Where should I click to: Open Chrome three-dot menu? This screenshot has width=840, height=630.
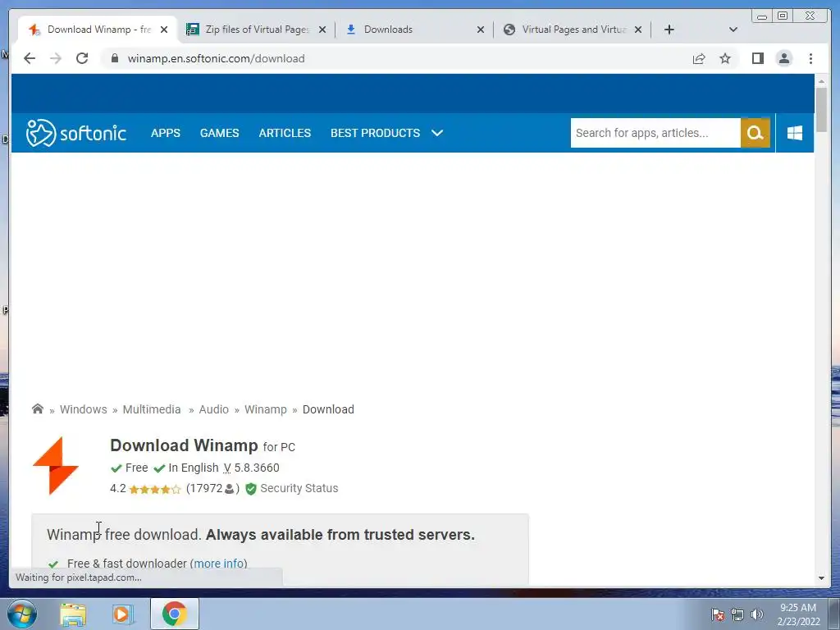click(810, 58)
